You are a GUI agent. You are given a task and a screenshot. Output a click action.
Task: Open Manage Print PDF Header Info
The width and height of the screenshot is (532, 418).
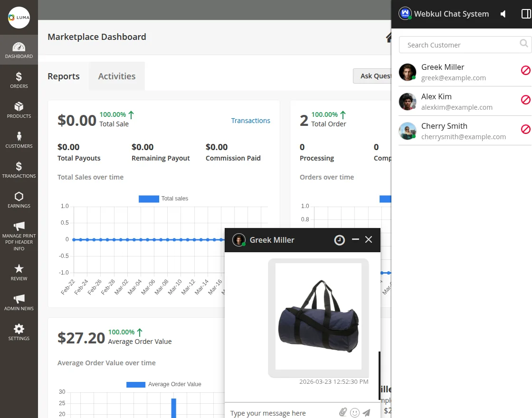click(x=19, y=236)
